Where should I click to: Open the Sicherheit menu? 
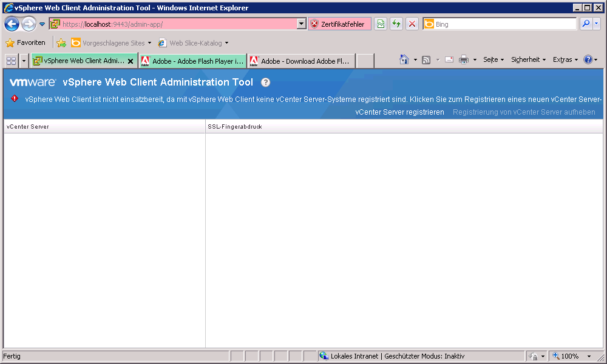tap(528, 59)
